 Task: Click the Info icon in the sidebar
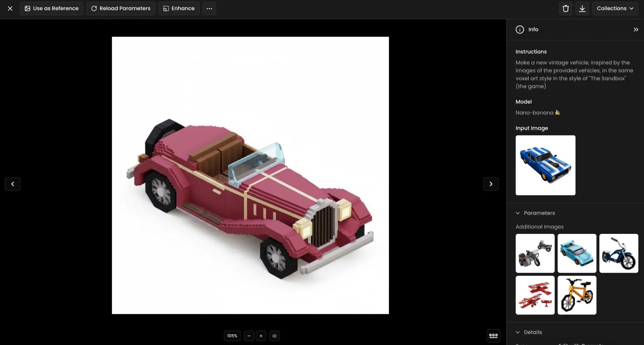tap(519, 30)
